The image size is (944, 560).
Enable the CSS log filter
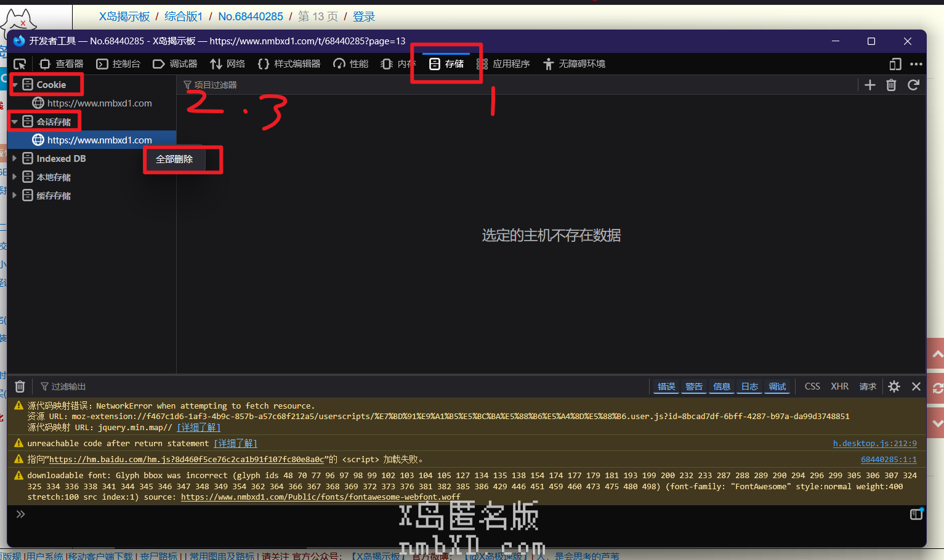tap(812, 386)
